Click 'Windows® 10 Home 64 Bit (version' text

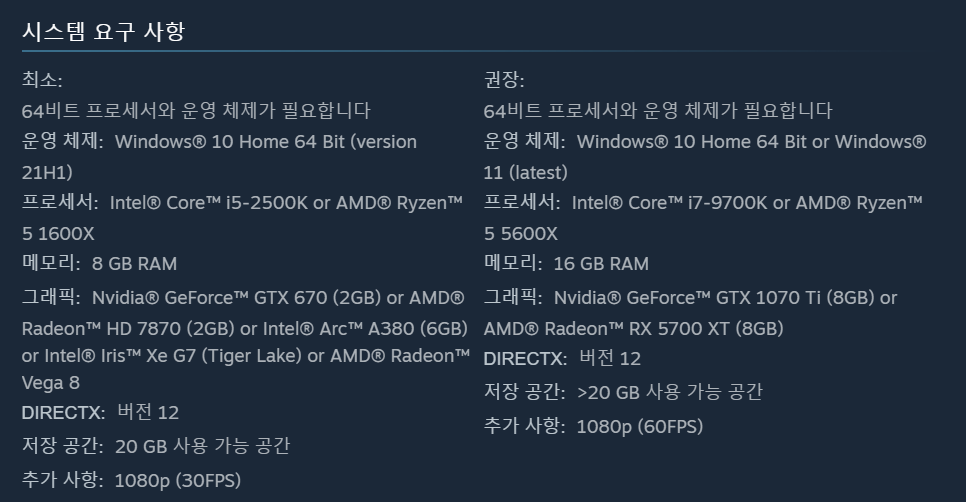266,142
